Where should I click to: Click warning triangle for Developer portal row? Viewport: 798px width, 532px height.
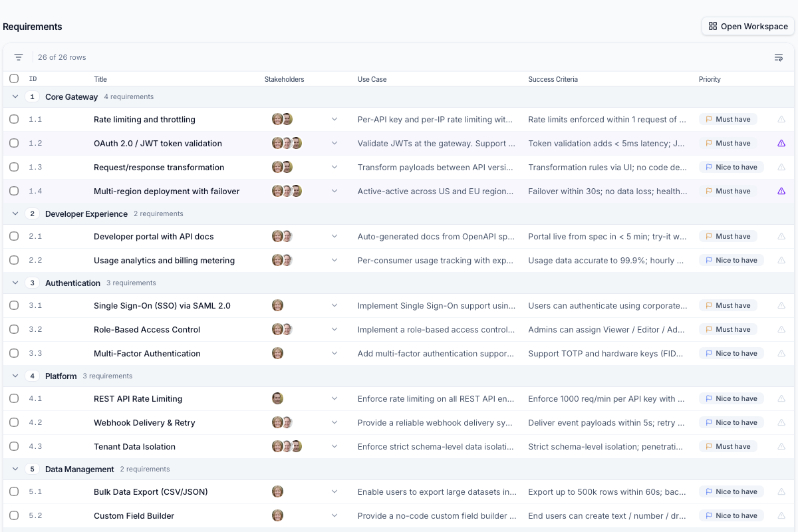[x=781, y=237]
